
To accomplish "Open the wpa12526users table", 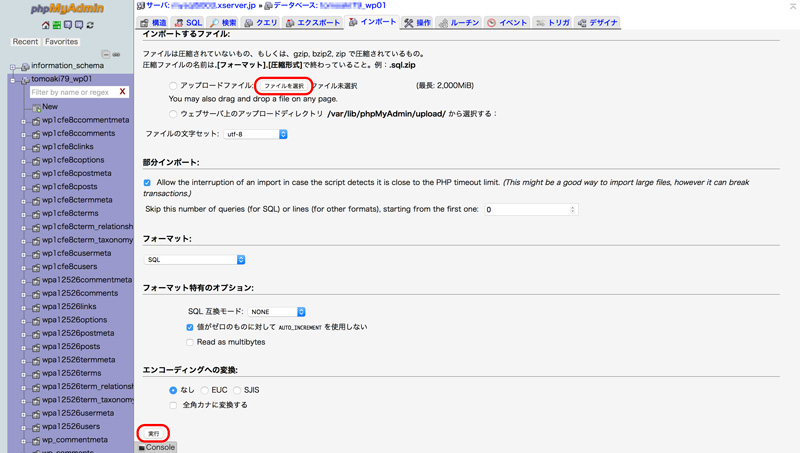I will [x=71, y=426].
